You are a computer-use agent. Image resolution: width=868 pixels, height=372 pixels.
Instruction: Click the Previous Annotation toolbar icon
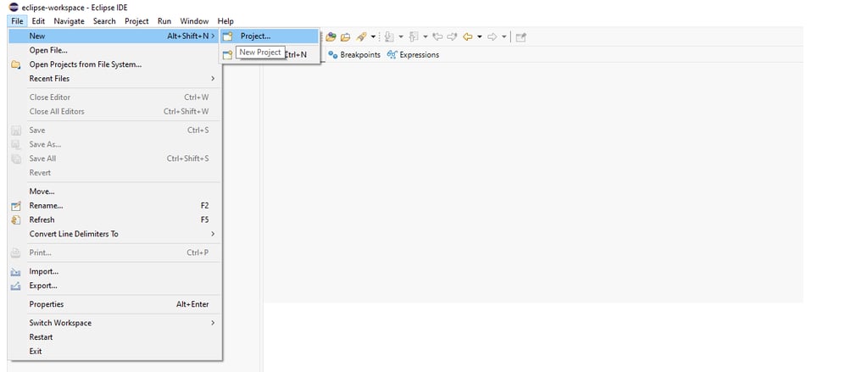click(414, 37)
